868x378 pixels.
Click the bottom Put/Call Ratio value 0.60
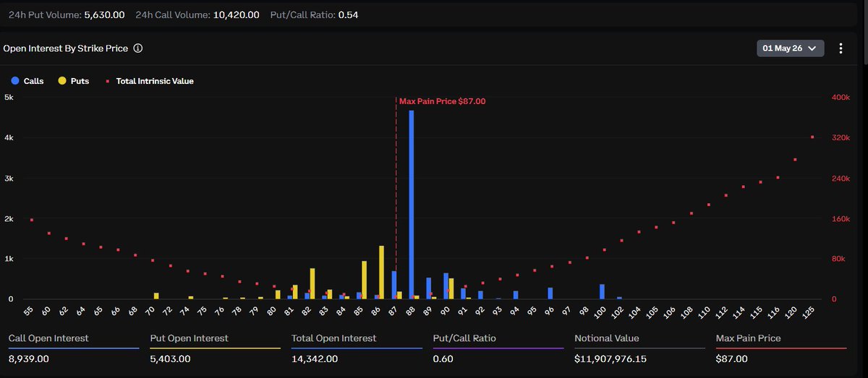(x=443, y=359)
